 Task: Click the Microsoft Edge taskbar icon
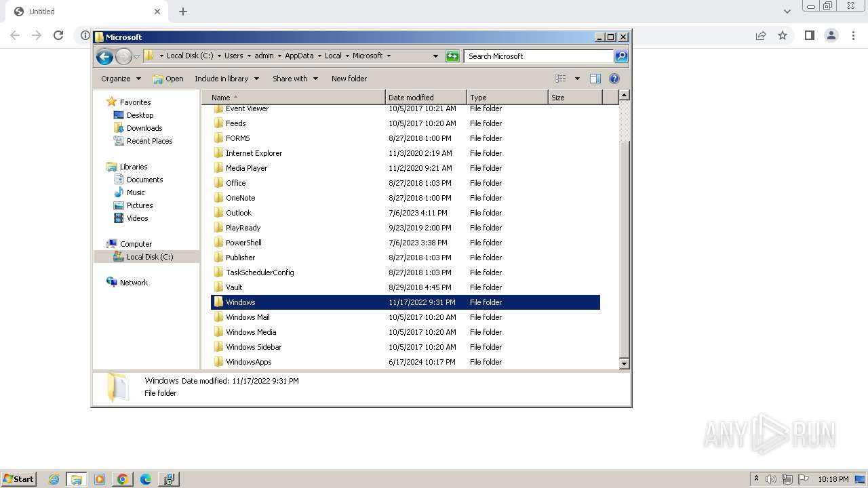pyautogui.click(x=146, y=479)
